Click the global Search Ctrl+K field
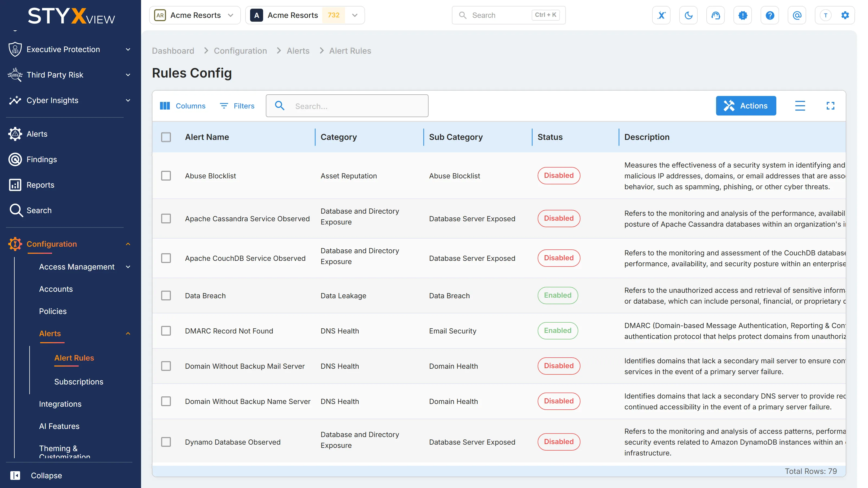This screenshot has height=488, width=868. coord(509,15)
